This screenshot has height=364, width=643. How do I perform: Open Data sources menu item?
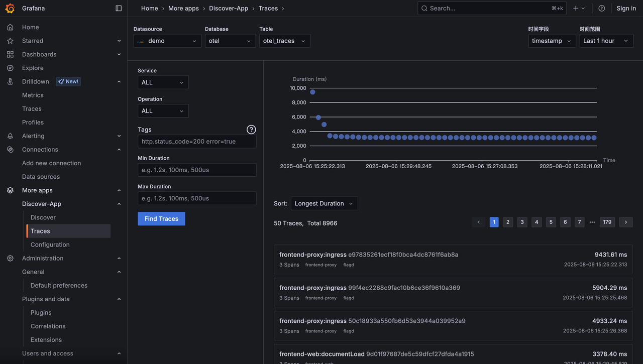pyautogui.click(x=41, y=177)
